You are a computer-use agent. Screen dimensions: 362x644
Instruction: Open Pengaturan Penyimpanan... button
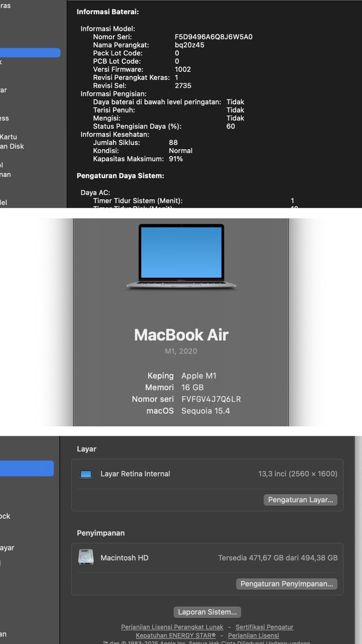(x=287, y=583)
